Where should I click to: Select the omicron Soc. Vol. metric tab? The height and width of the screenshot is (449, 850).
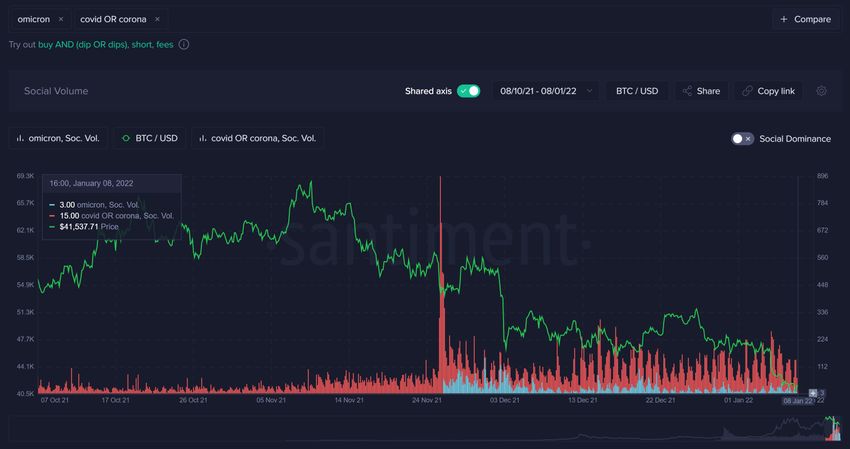point(56,138)
